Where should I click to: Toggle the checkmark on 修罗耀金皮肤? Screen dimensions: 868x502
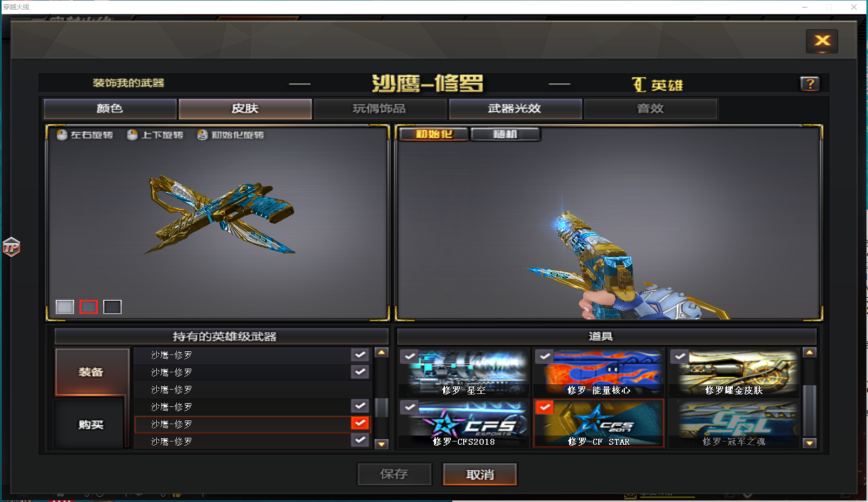[680, 356]
